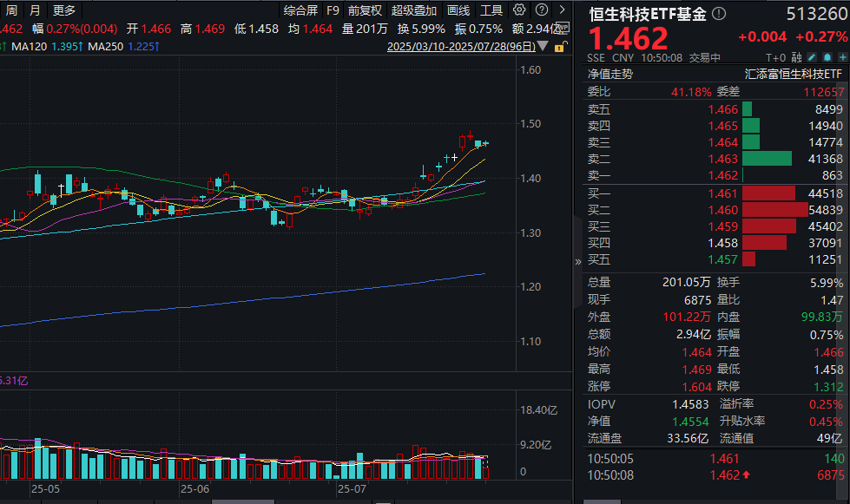The width and height of the screenshot is (850, 504).
Task: Toggle 前复权 price adjustment
Action: (x=365, y=10)
